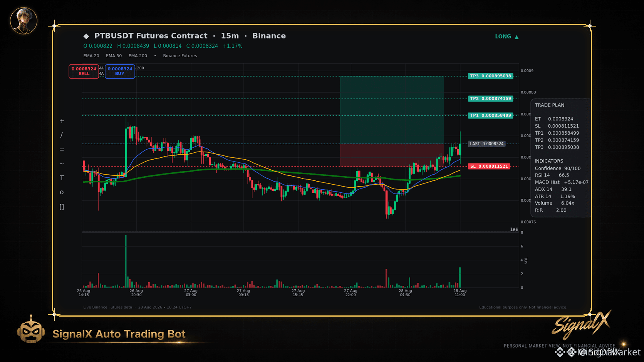
Task: Click the green take-profit zone rectangle
Action: pyautogui.click(x=392, y=110)
